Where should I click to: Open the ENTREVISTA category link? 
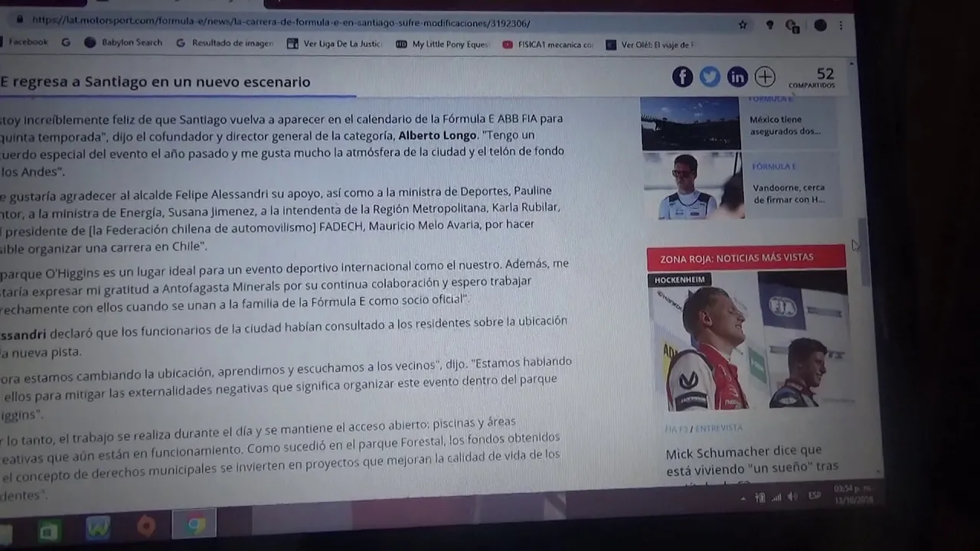click(719, 428)
